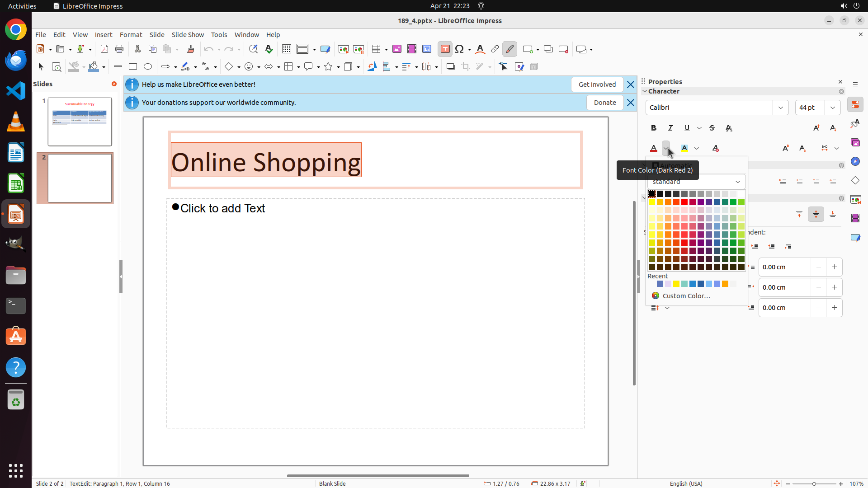Screen dimensions: 868x488
Task: Toggle the Display Grid icon
Action: coord(287,49)
